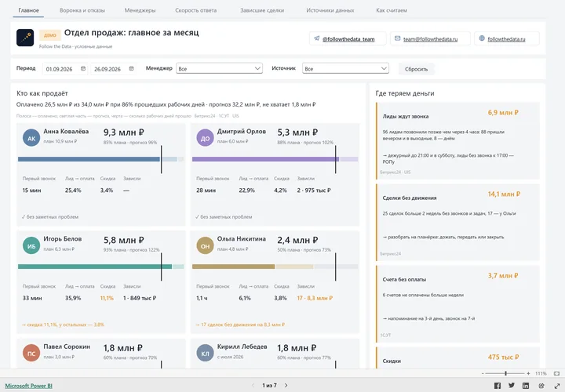Click the globe website icon

tap(482, 38)
